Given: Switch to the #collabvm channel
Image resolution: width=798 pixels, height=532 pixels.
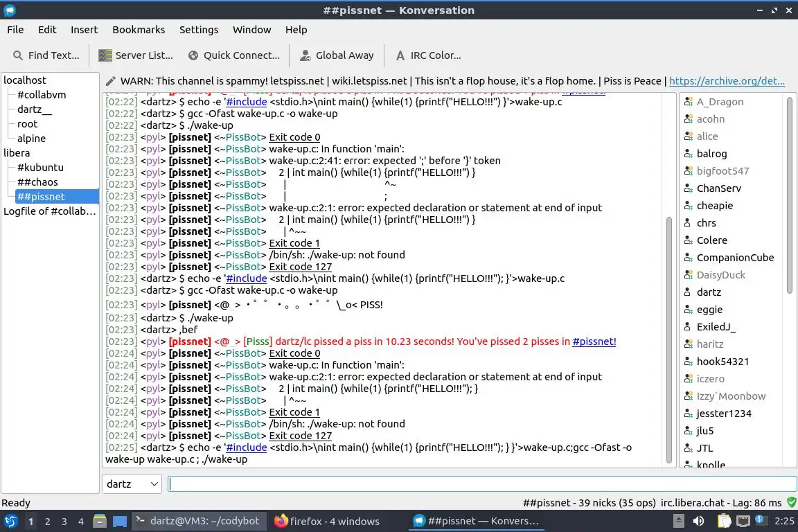Looking at the screenshot, I should [x=42, y=95].
